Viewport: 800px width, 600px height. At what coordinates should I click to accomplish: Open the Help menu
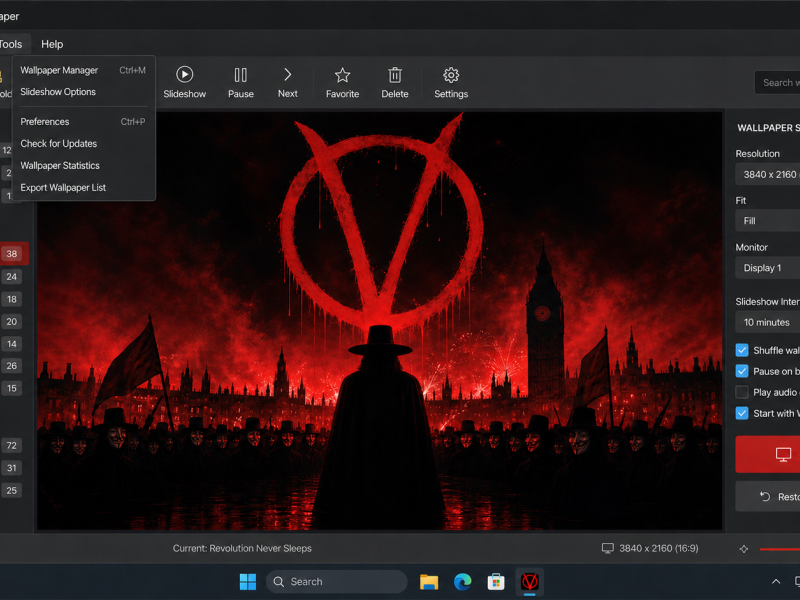52,44
